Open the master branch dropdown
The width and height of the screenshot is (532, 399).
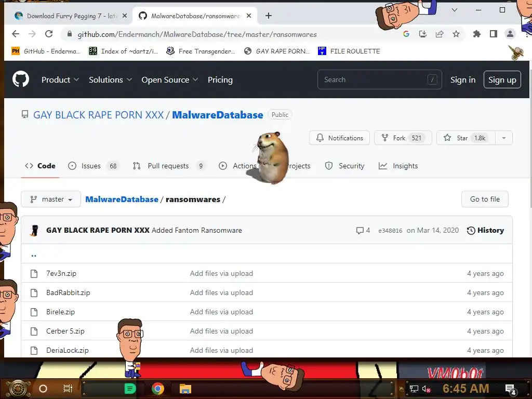tap(51, 199)
